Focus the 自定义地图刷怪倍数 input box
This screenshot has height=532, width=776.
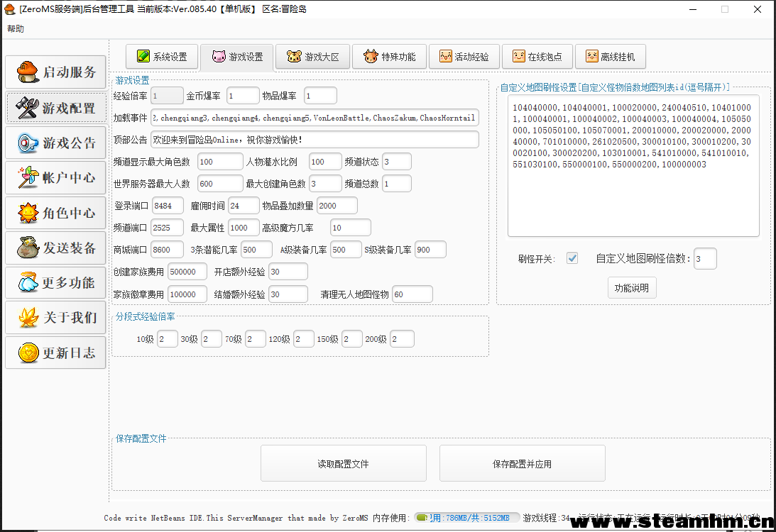[x=704, y=259]
